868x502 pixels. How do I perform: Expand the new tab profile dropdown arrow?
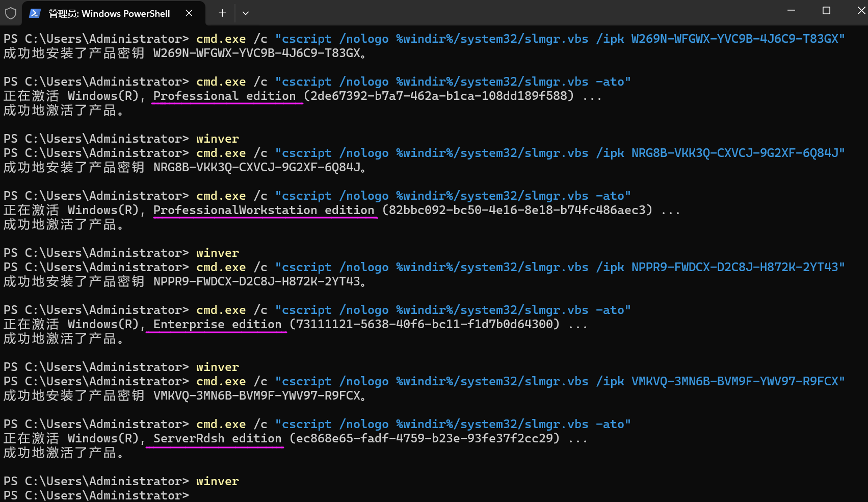click(x=246, y=13)
